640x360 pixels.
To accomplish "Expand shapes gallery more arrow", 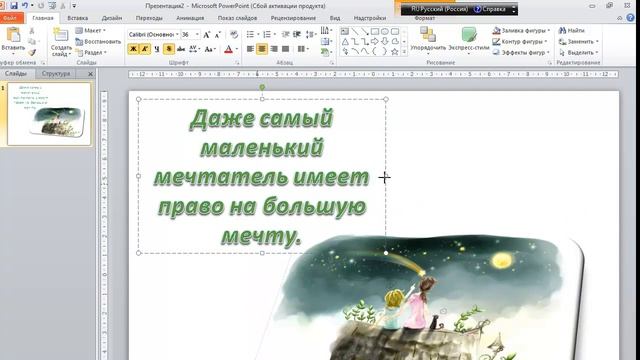I will point(404,52).
